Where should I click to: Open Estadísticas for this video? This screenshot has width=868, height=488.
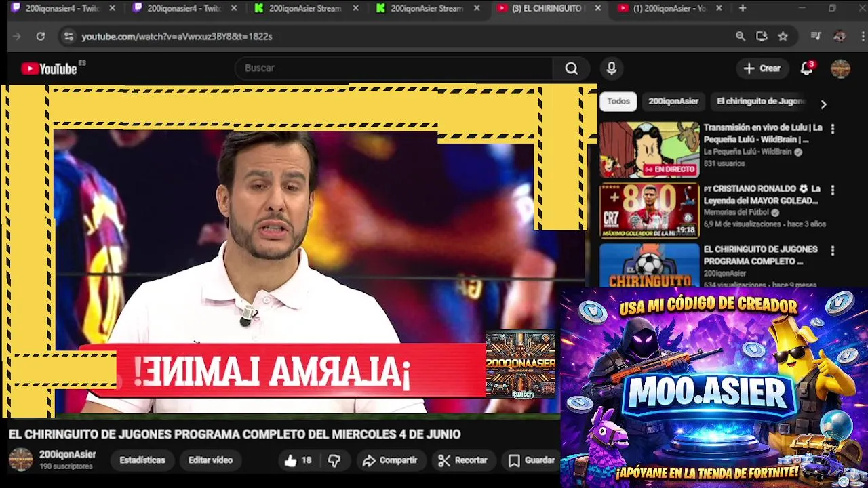(142, 460)
